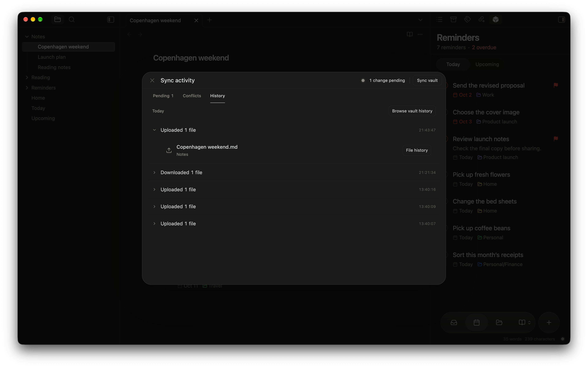The height and width of the screenshot is (368, 588).
Task: Switch to the Pending 1 tab
Action: point(163,96)
